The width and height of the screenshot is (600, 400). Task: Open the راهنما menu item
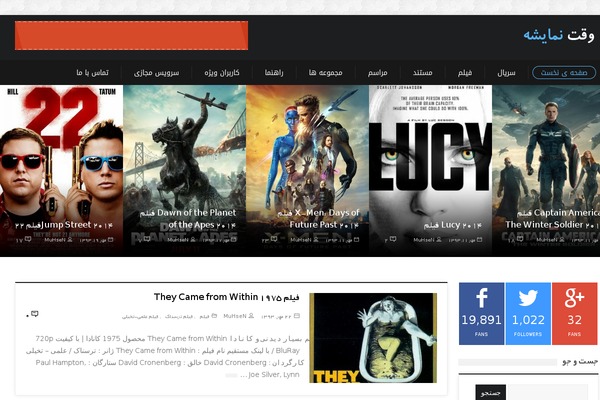click(x=274, y=72)
